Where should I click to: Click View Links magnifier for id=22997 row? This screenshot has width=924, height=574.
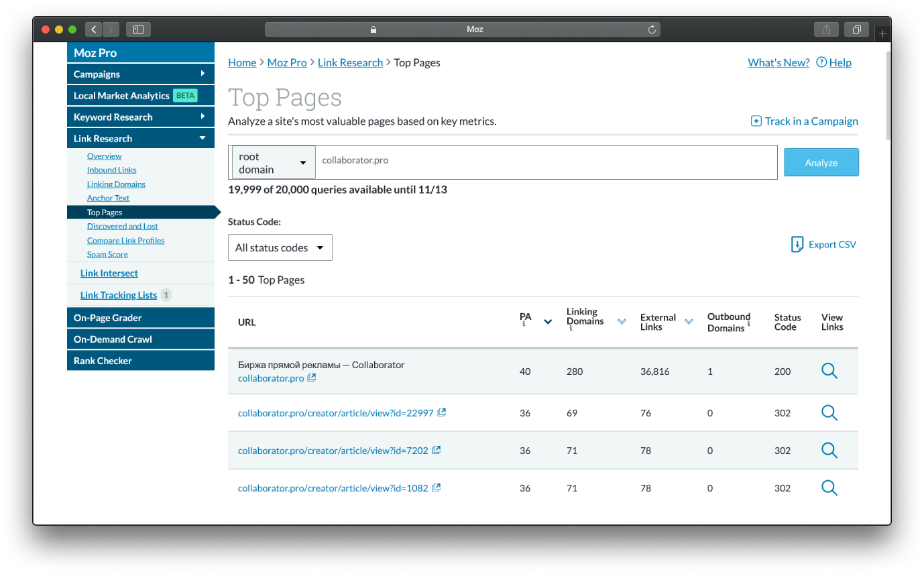click(829, 413)
